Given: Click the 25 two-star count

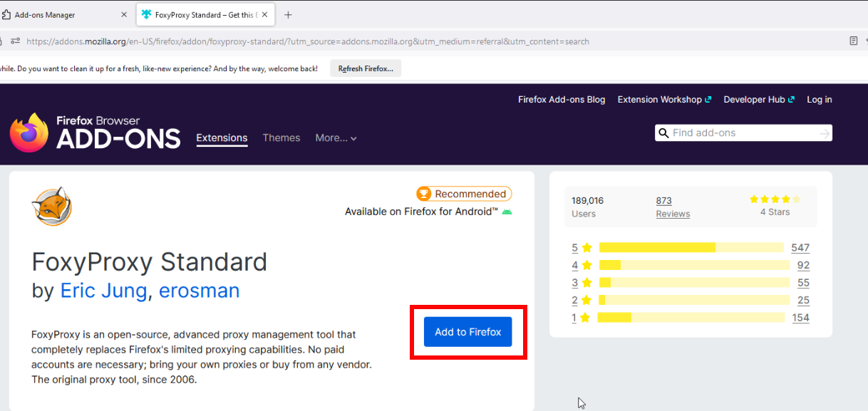Looking at the screenshot, I should [803, 301].
